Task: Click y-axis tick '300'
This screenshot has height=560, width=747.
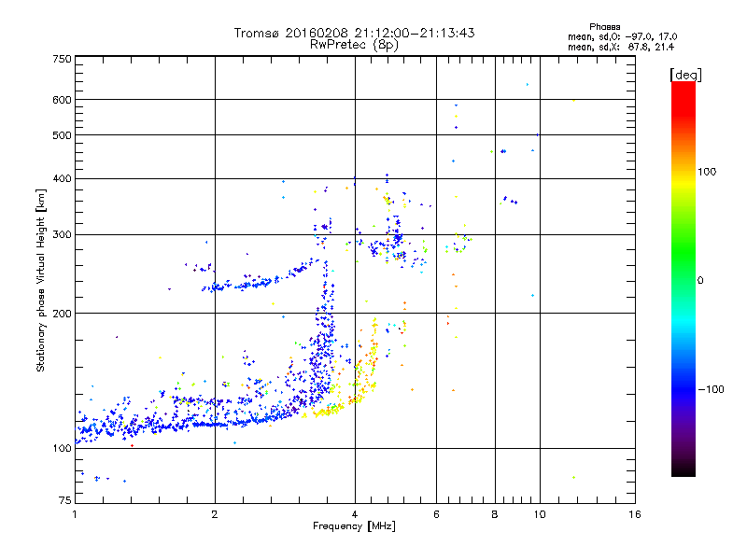Action: (62, 235)
